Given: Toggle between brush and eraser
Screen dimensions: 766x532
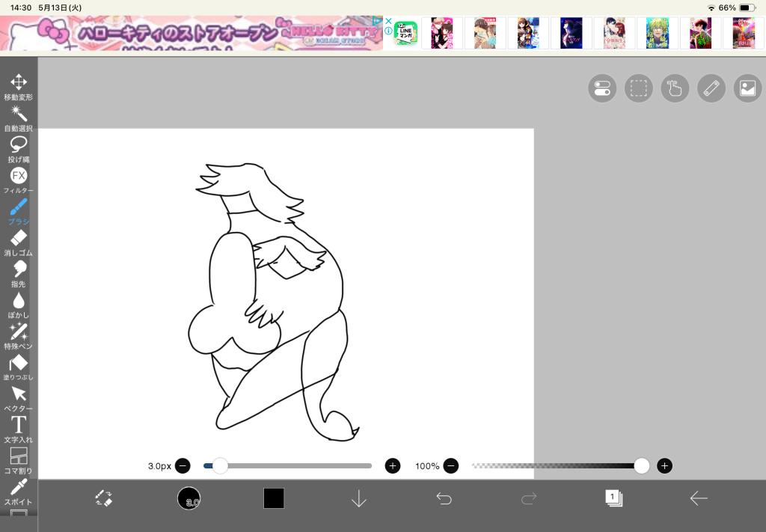Looking at the screenshot, I should click(x=103, y=498).
